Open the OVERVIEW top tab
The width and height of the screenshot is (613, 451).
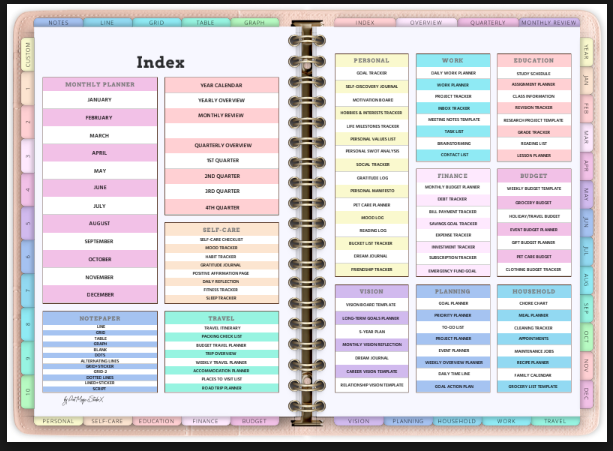click(426, 23)
